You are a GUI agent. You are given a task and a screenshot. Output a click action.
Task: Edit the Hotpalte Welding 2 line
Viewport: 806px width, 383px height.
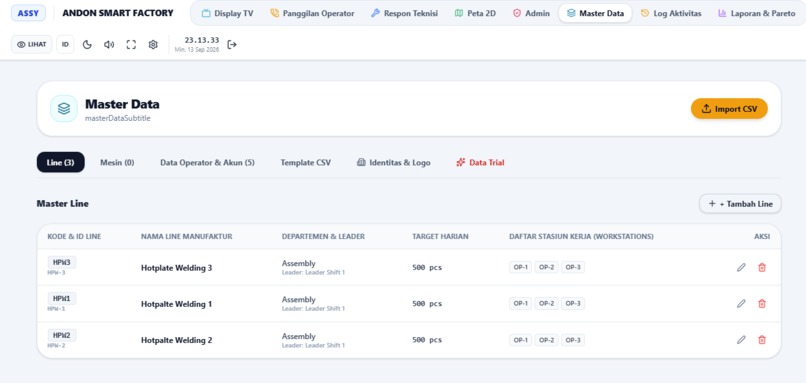tap(741, 340)
